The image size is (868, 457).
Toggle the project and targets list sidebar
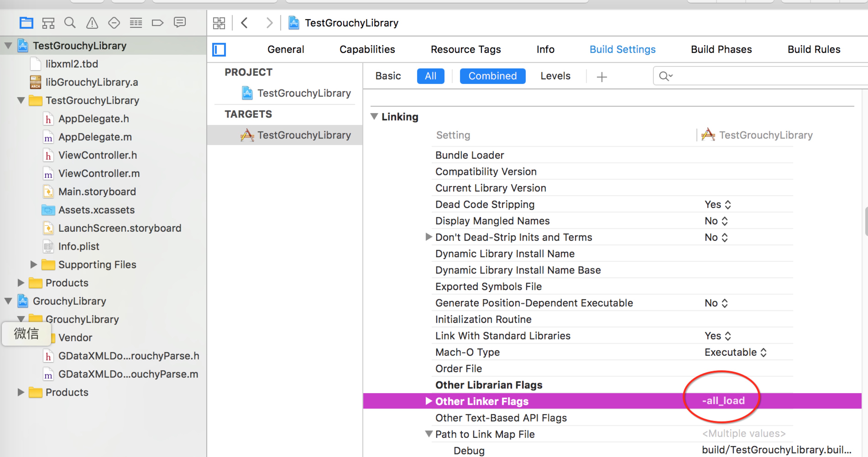point(219,49)
